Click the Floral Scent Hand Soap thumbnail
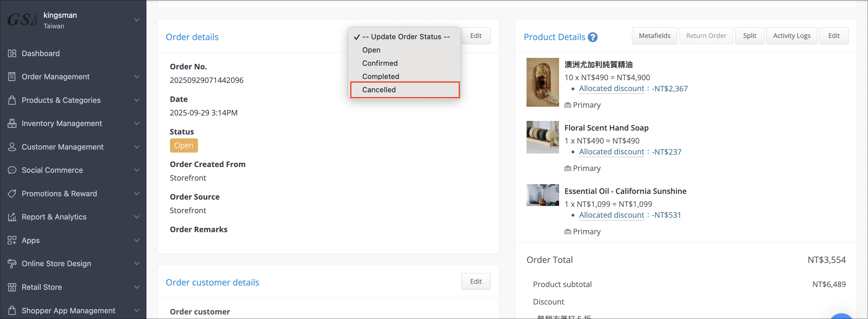The width and height of the screenshot is (868, 319). 542,137
